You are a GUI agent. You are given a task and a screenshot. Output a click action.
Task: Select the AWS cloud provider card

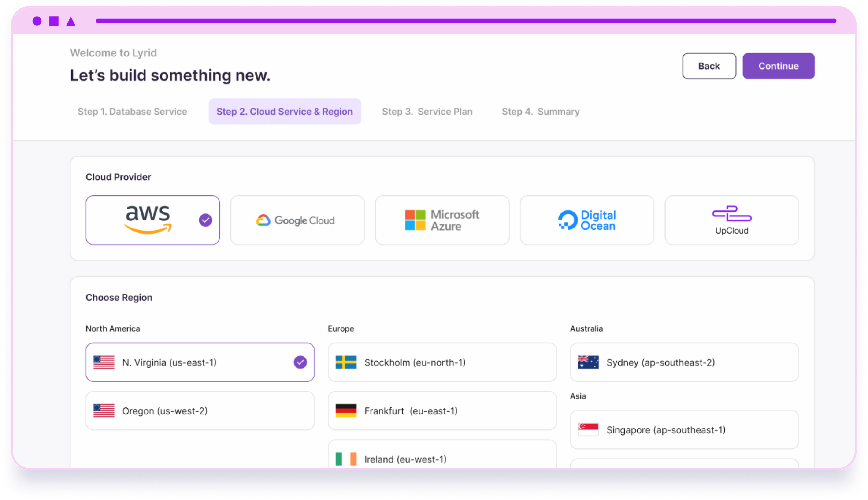click(153, 220)
